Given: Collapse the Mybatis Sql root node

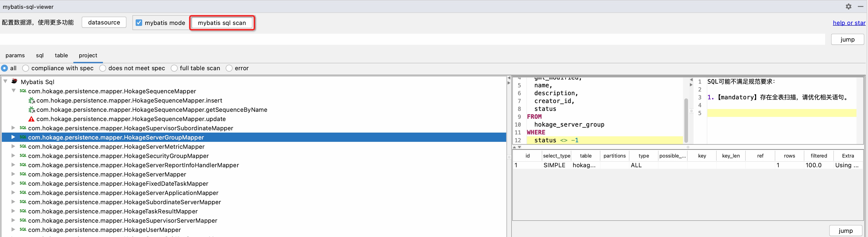Looking at the screenshot, I should click(5, 81).
